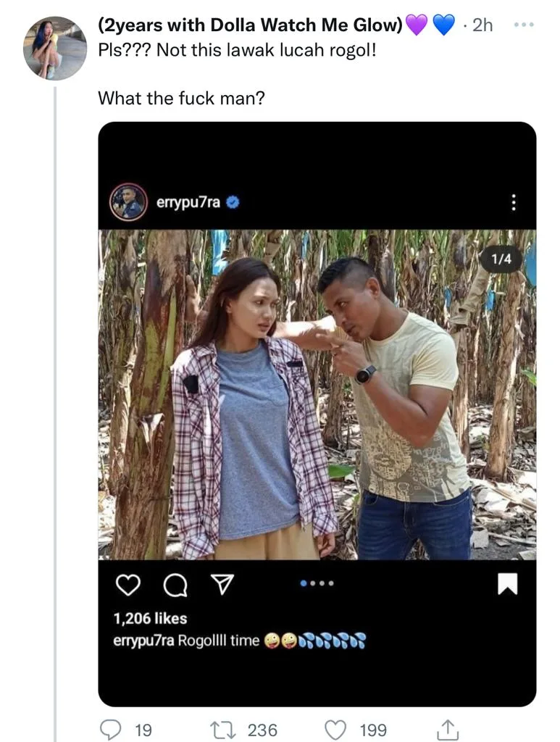
Task: Click the errypu7ra profile picture
Action: point(128,202)
